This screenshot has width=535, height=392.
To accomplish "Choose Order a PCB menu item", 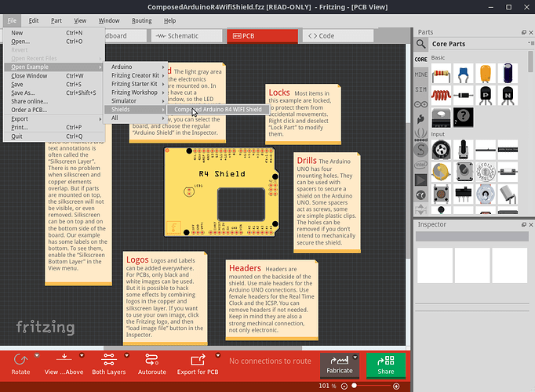I will click(53, 110).
